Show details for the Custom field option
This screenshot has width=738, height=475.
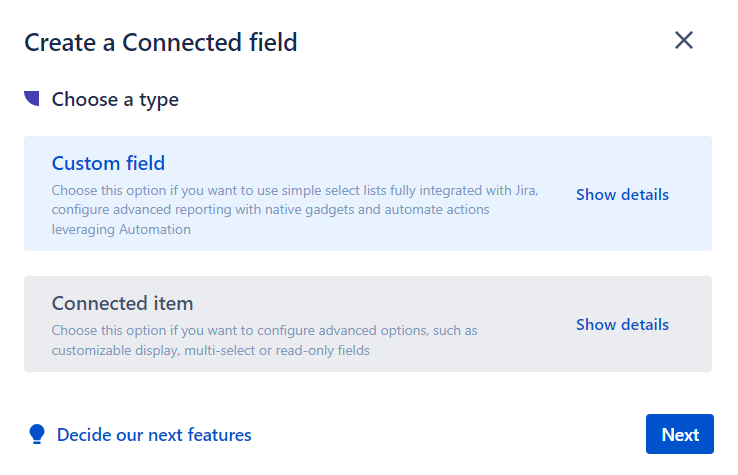[622, 194]
